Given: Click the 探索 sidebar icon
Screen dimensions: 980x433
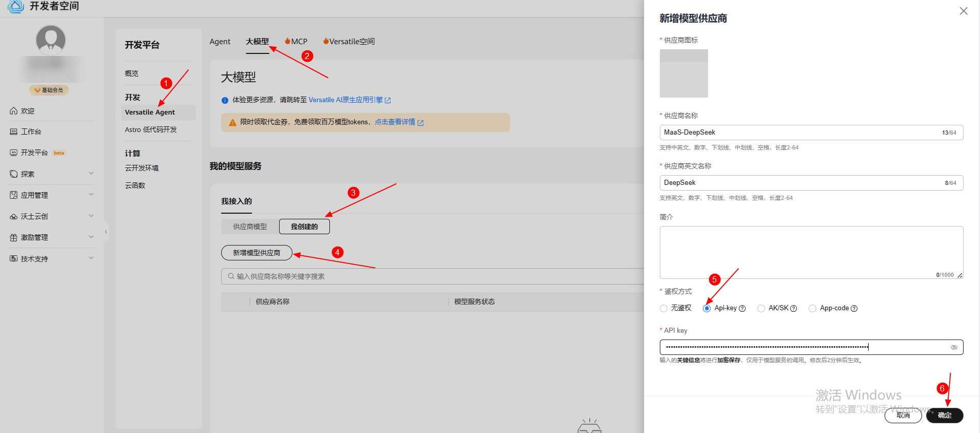Looking at the screenshot, I should (14, 174).
